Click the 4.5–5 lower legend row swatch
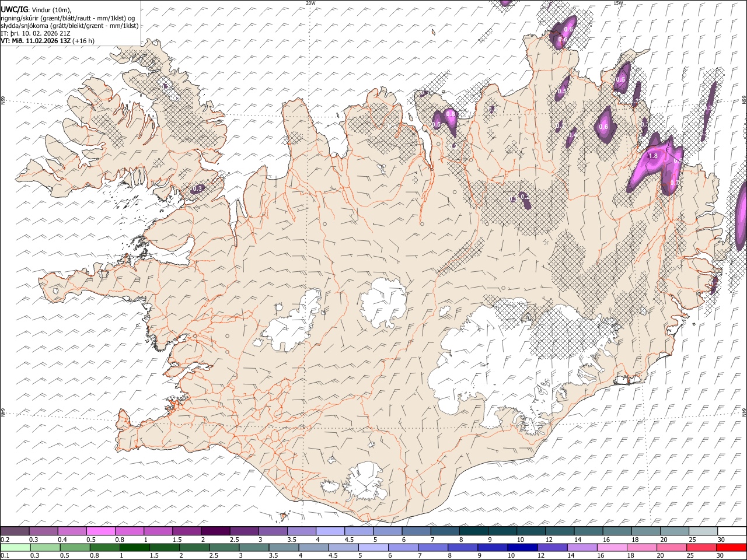Viewport: 747px width, 560px height. (344, 547)
